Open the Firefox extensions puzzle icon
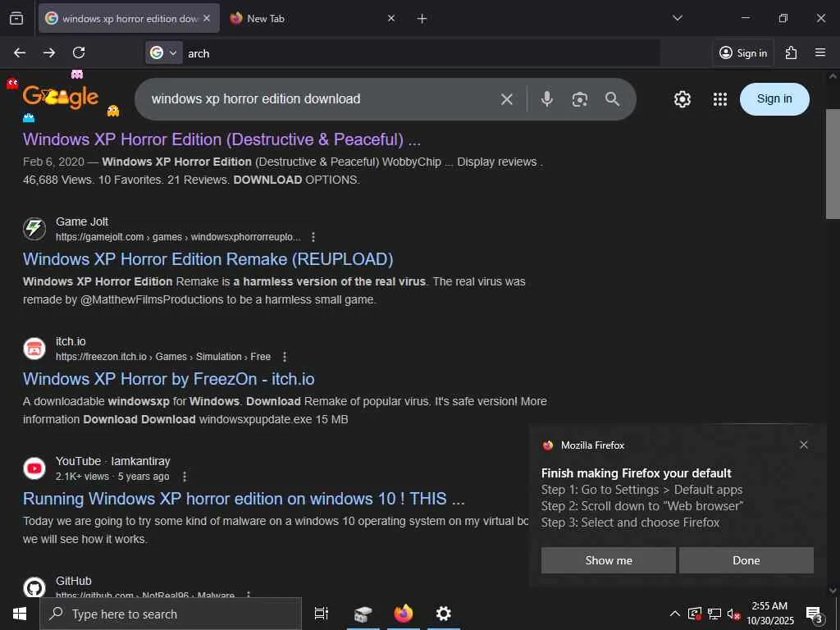 (x=791, y=52)
